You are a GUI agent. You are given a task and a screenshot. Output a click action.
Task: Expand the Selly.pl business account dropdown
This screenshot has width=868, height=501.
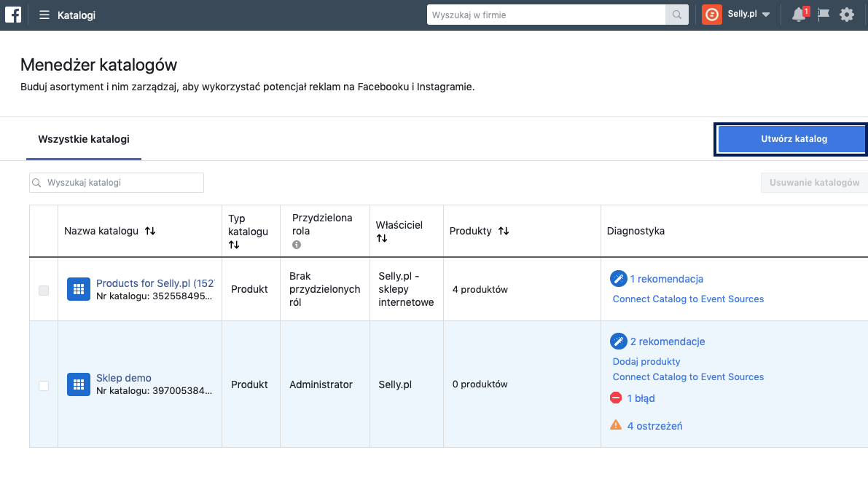(x=749, y=15)
